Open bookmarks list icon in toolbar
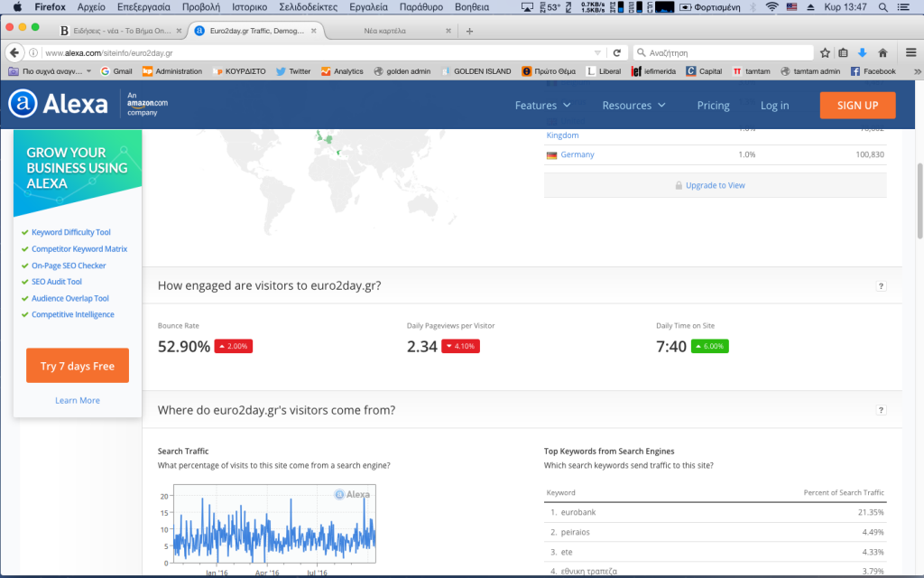924x578 pixels. [844, 52]
